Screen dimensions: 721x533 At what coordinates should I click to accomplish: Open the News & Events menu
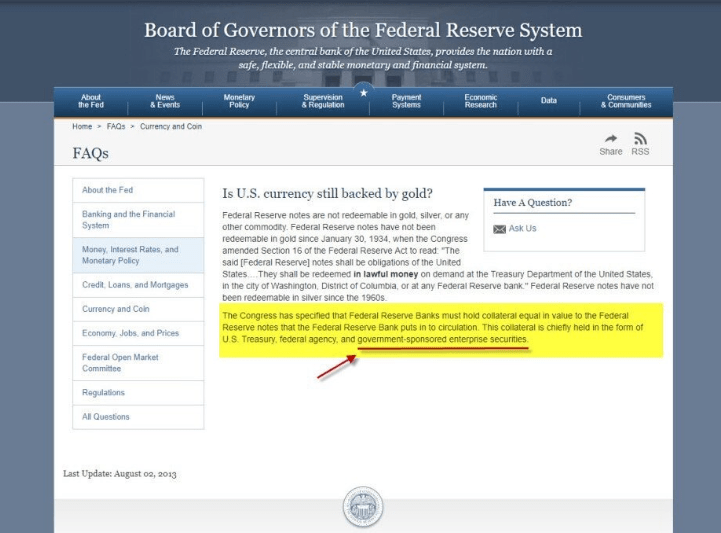click(x=165, y=101)
